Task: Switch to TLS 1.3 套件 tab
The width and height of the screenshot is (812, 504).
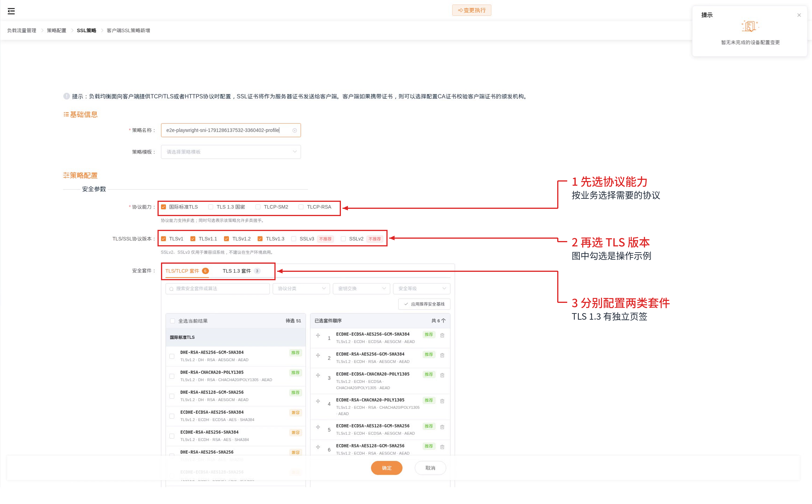Action: tap(241, 271)
